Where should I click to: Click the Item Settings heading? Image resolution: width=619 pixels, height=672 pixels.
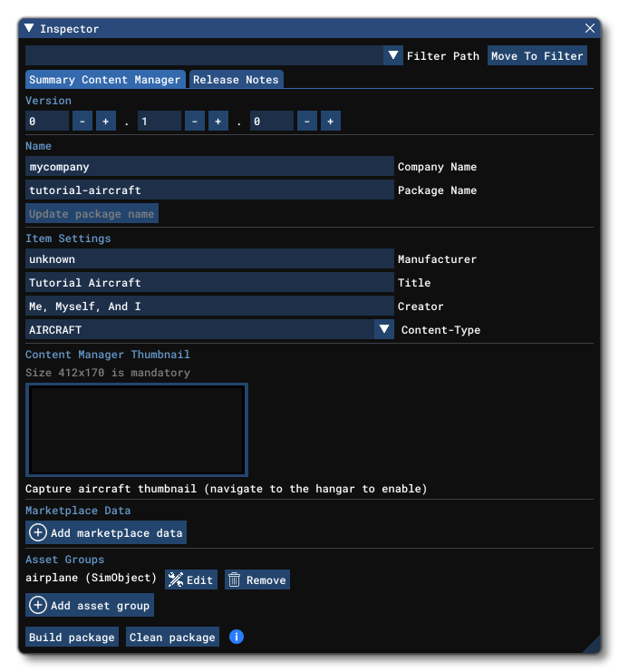[x=68, y=239]
